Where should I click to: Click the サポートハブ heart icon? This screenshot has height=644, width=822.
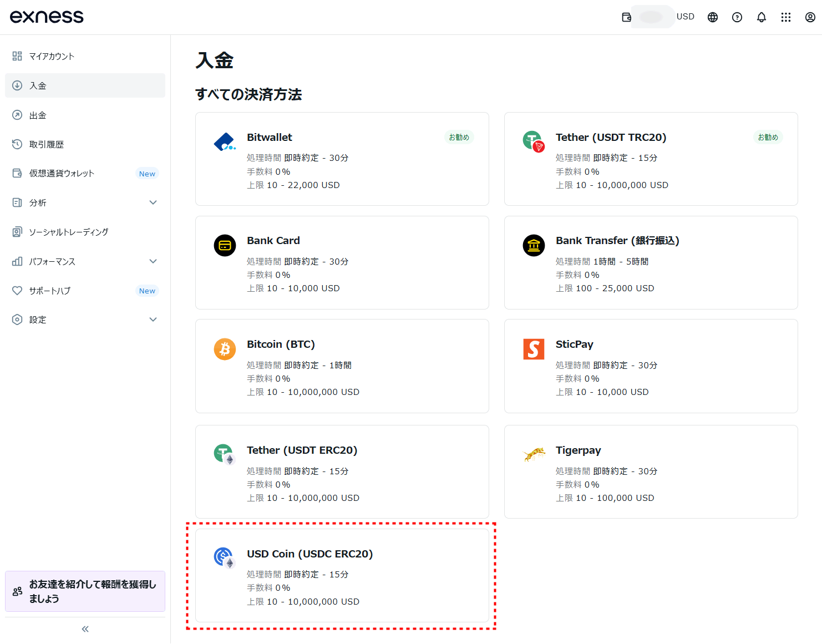(17, 291)
